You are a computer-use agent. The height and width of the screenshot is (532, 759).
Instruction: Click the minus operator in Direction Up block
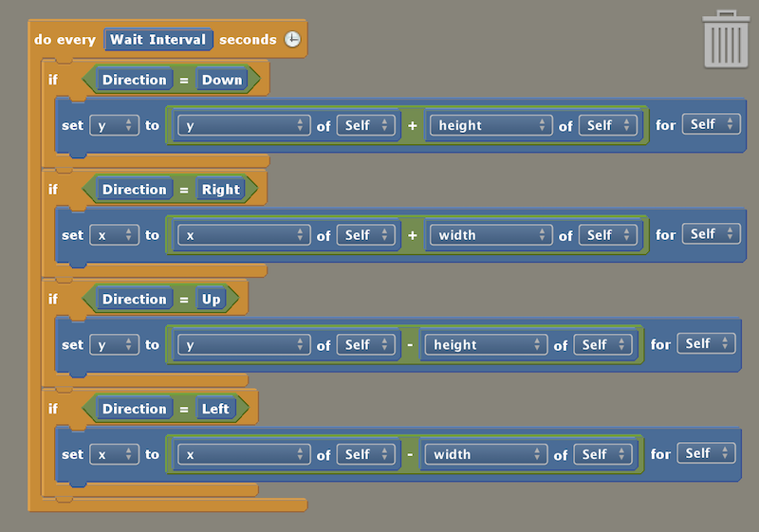pos(410,345)
